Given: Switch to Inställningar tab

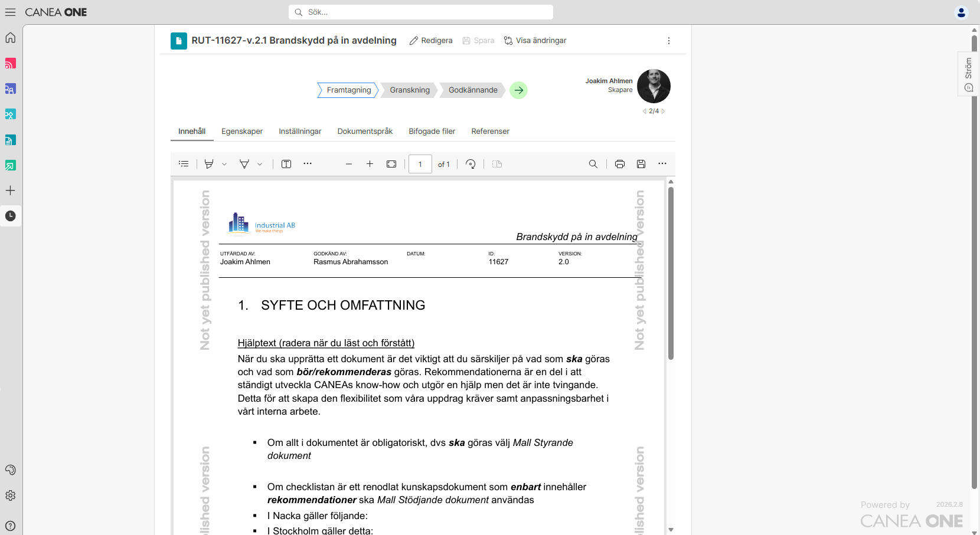Looking at the screenshot, I should (x=300, y=132).
